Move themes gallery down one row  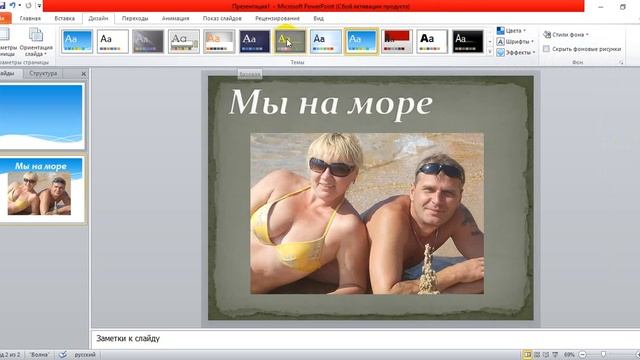point(490,42)
